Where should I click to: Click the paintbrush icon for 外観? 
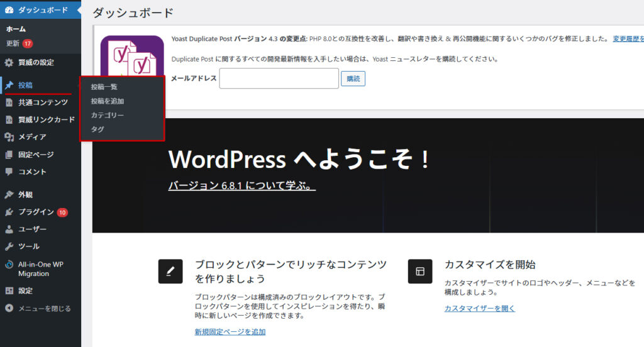[x=9, y=195]
